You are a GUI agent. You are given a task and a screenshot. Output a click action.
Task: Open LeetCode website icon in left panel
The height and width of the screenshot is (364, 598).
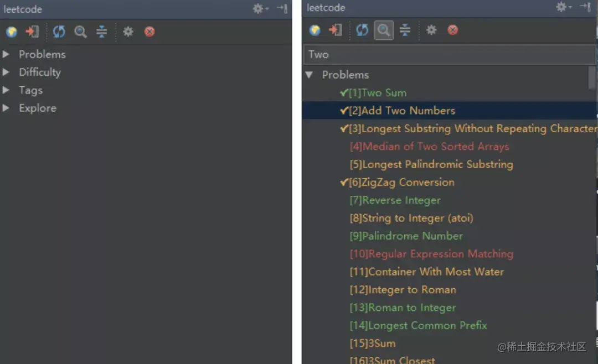(x=12, y=32)
